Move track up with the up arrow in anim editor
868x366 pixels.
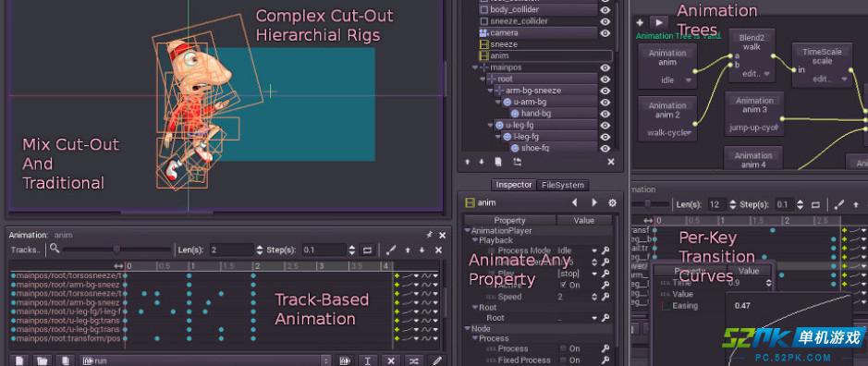tap(408, 250)
